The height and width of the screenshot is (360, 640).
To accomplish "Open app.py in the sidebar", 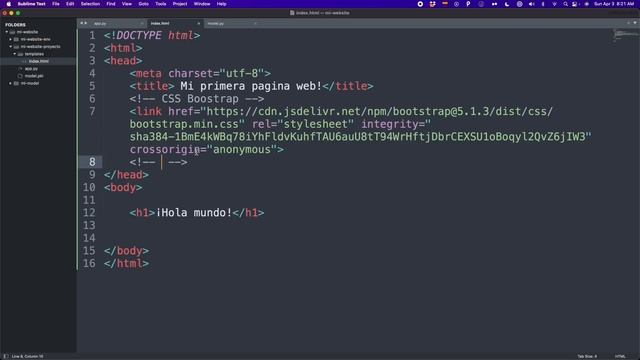I will [31, 69].
